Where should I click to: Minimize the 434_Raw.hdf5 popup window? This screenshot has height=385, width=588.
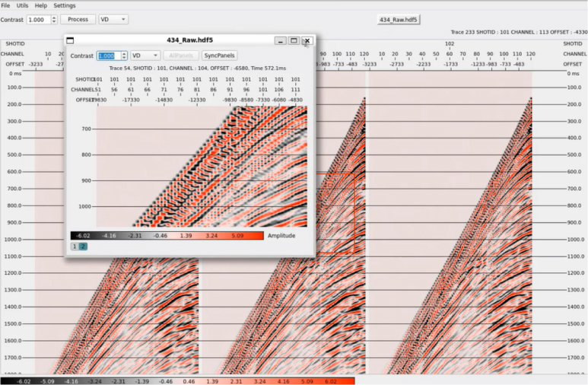(x=281, y=41)
